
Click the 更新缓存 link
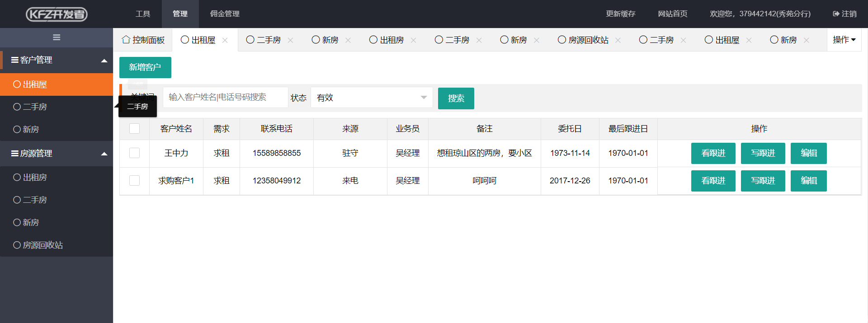[x=620, y=14]
